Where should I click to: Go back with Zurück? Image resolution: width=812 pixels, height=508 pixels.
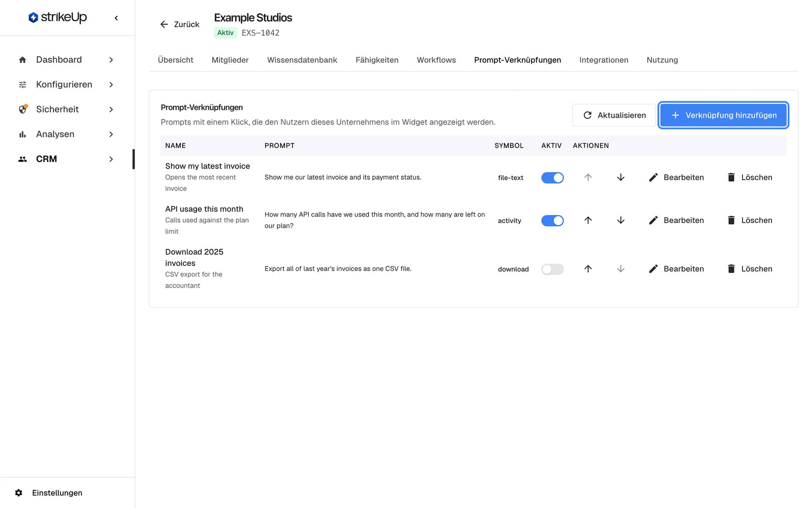coord(180,24)
